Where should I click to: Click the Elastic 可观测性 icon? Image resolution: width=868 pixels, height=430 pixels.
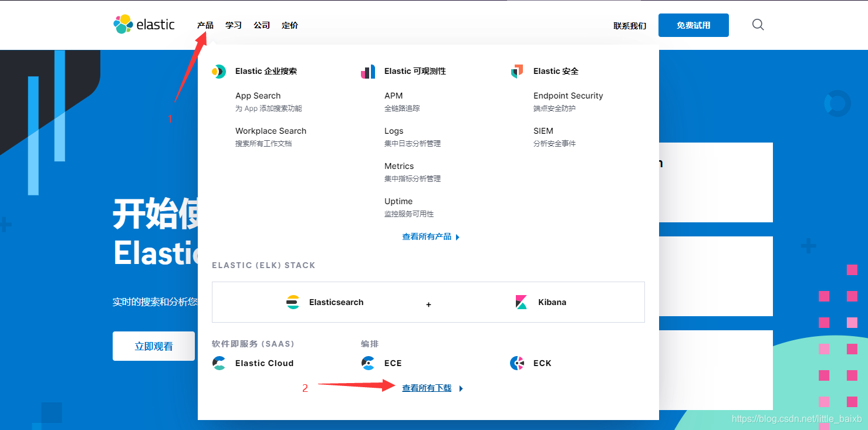368,72
